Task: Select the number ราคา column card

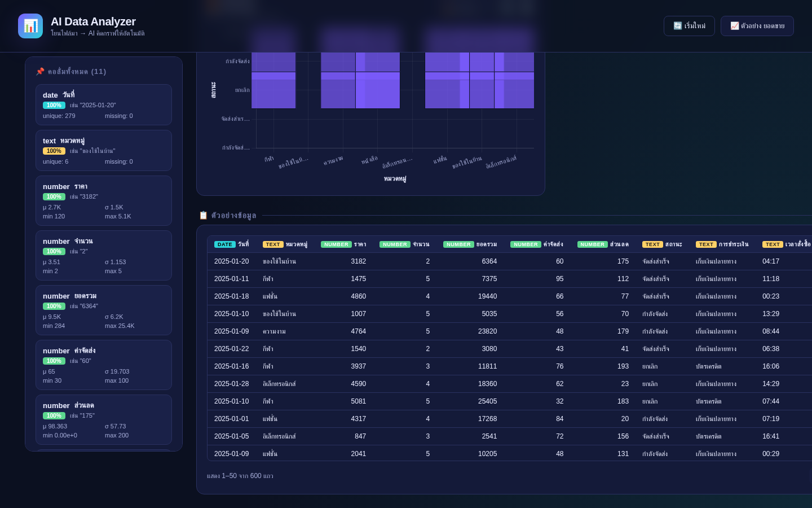Action: click(104, 200)
